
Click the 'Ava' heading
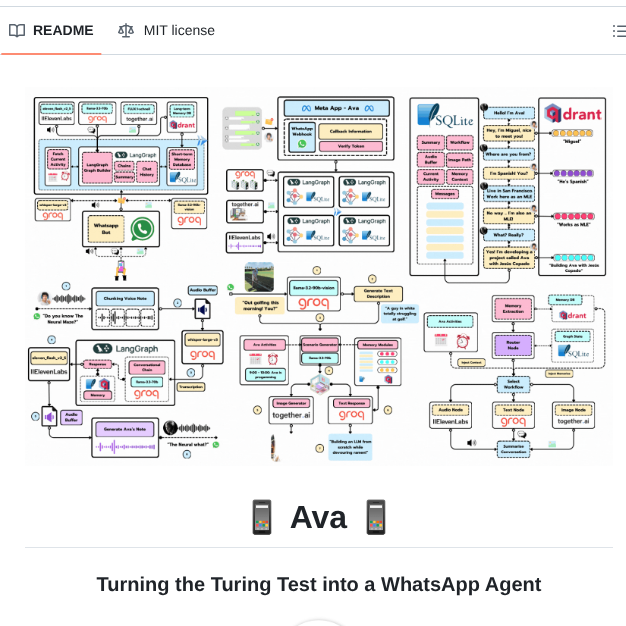319,517
